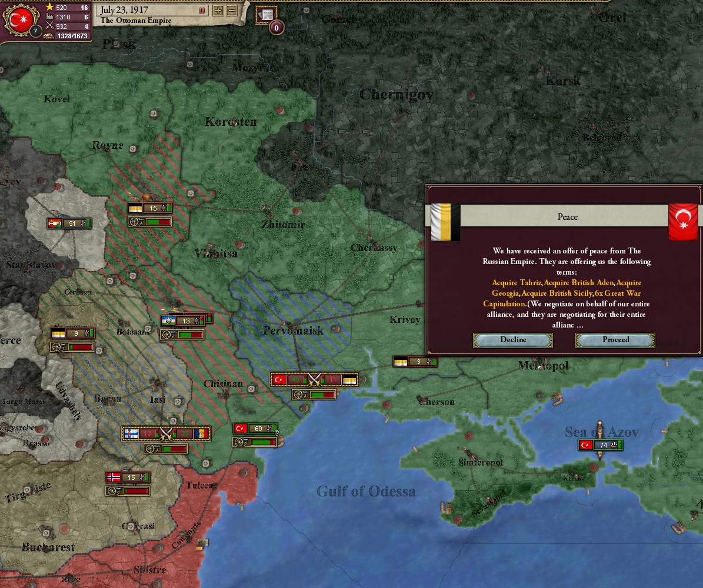Image resolution: width=703 pixels, height=588 pixels.
Task: Click the Chernigov province label
Action: point(397,94)
